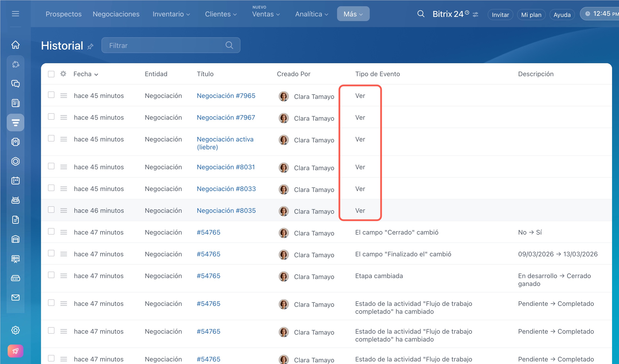Open the chat messenger sidebar icon
Image resolution: width=619 pixels, height=364 pixels.
[16, 84]
